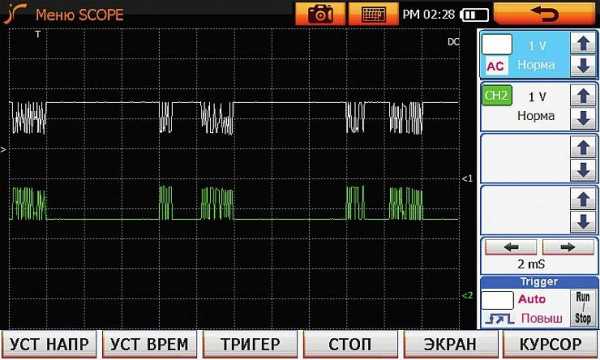The width and height of the screenshot is (600, 360).
Task: Shift time base left with left arrow
Action: [511, 248]
